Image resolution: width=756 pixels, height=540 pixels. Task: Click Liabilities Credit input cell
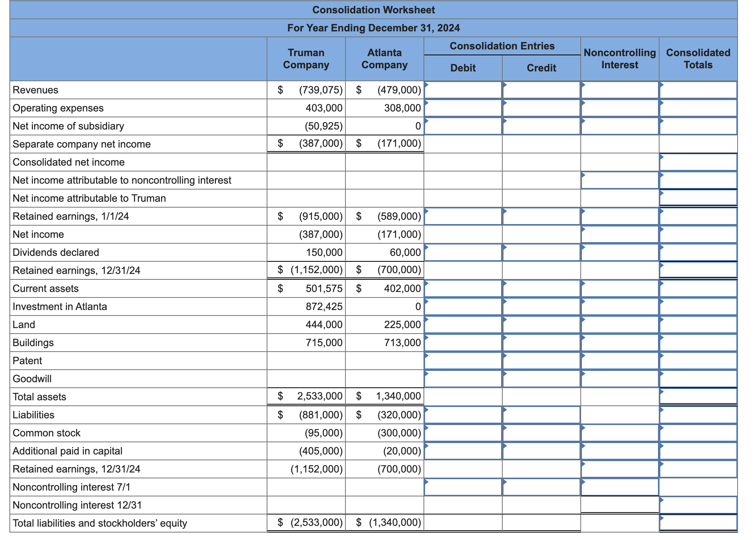(542, 415)
